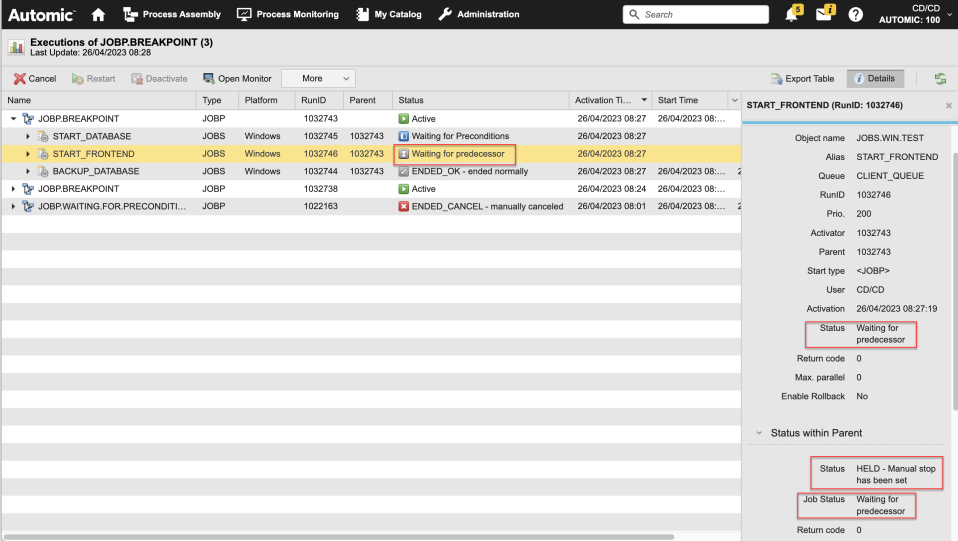Collapse Status within Parent section
958x541 pixels.
(x=759, y=433)
